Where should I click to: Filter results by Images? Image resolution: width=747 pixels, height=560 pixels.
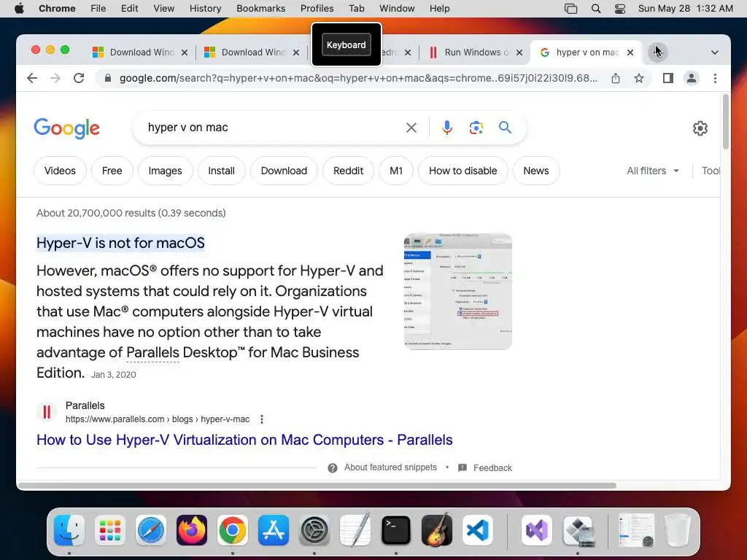(165, 171)
